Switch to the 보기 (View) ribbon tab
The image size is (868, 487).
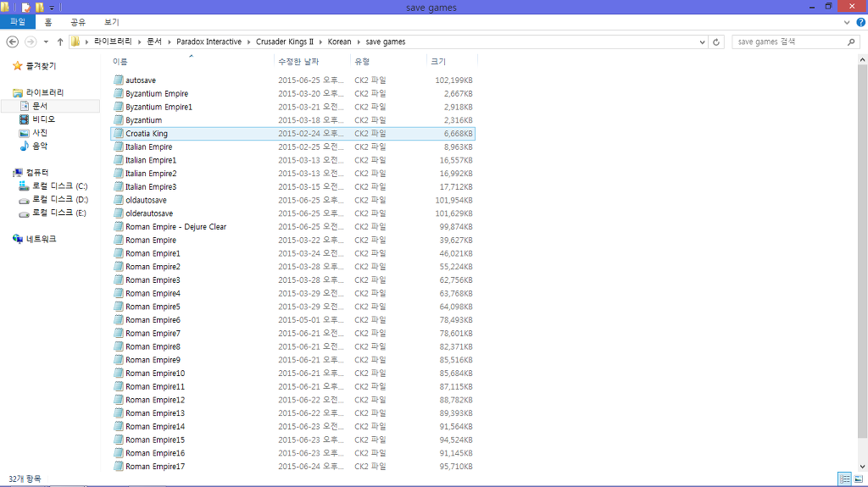point(111,23)
